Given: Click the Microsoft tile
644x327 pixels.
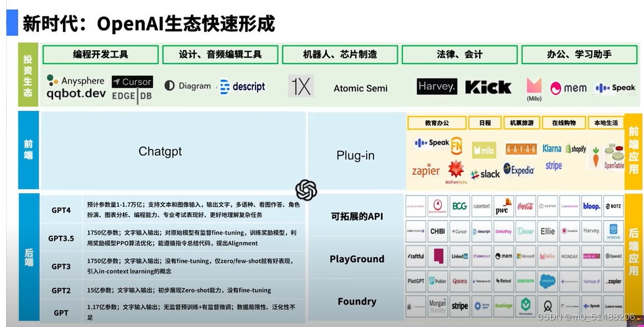Looking at the screenshot, I should 525,256.
